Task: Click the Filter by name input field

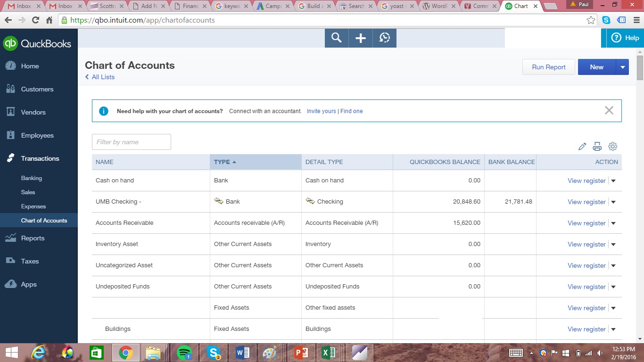Action: coord(131,141)
